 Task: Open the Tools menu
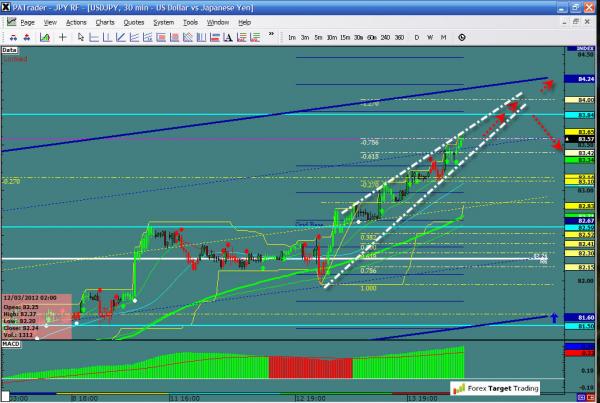[x=189, y=21]
